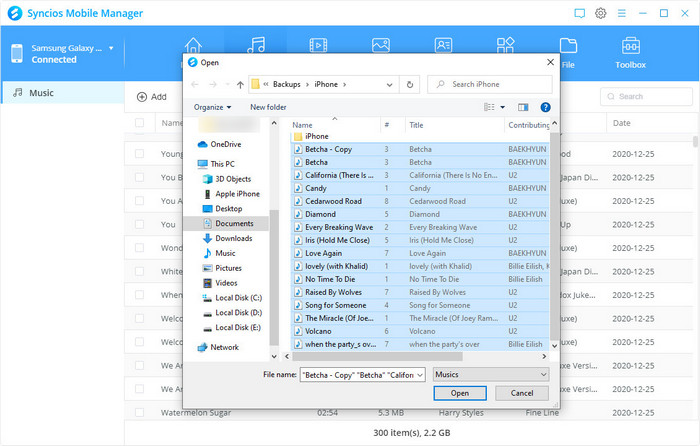Open the Musics file type dropdown
This screenshot has height=446, width=700.
[x=491, y=375]
